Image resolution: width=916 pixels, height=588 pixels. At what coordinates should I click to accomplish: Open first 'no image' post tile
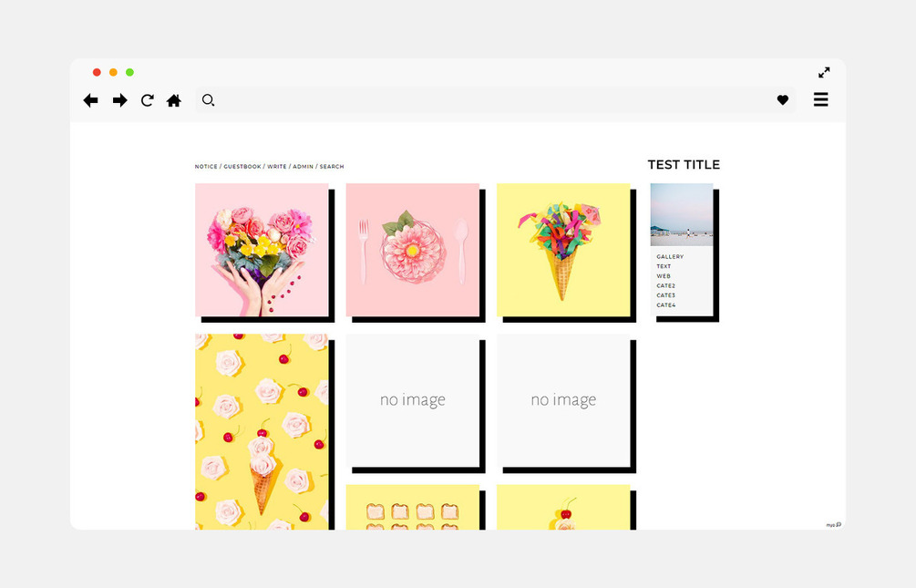coord(413,400)
